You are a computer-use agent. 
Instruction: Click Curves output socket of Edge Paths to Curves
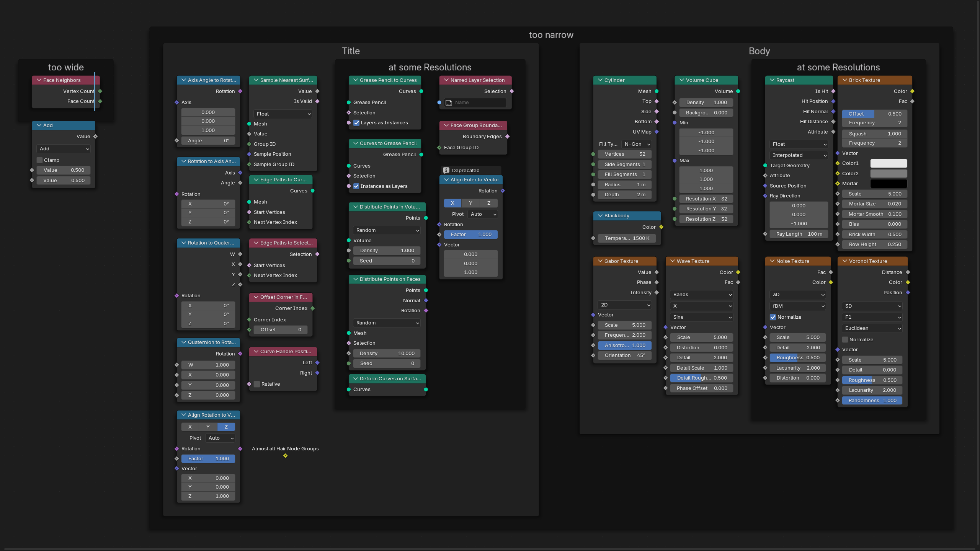point(313,191)
